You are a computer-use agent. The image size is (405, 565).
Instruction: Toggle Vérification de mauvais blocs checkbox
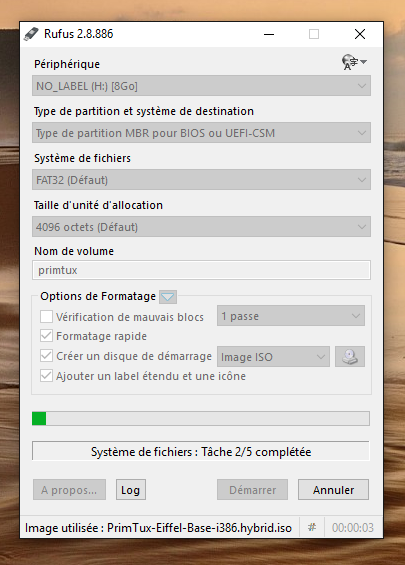coord(46,317)
